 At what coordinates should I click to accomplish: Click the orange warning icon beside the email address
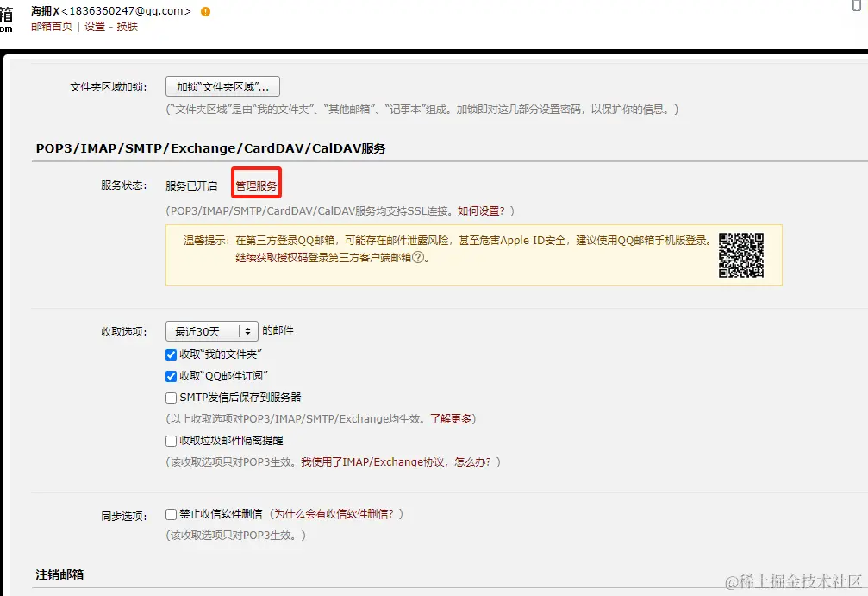(x=205, y=11)
